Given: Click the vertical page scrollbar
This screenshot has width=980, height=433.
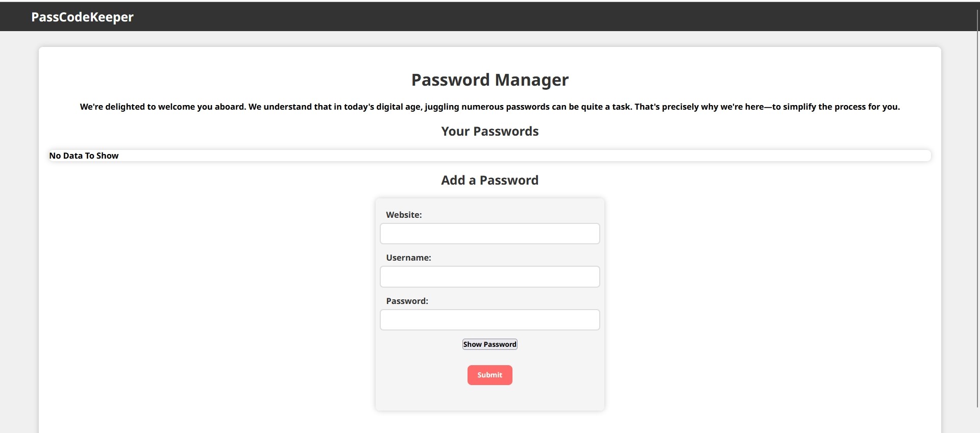Looking at the screenshot, I should click(977, 204).
